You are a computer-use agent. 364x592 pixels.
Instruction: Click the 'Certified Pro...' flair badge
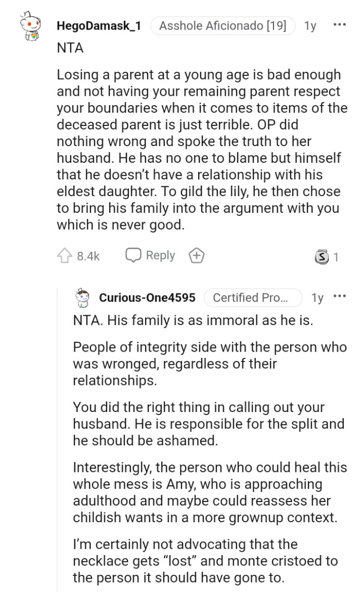point(253,297)
